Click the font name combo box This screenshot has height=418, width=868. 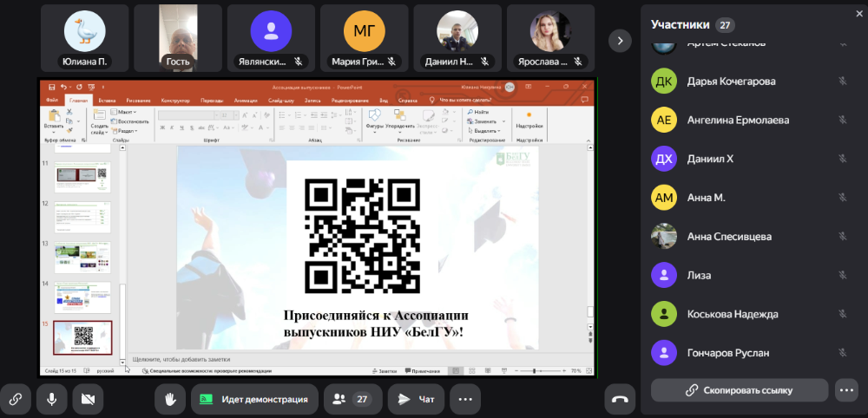[x=188, y=115]
